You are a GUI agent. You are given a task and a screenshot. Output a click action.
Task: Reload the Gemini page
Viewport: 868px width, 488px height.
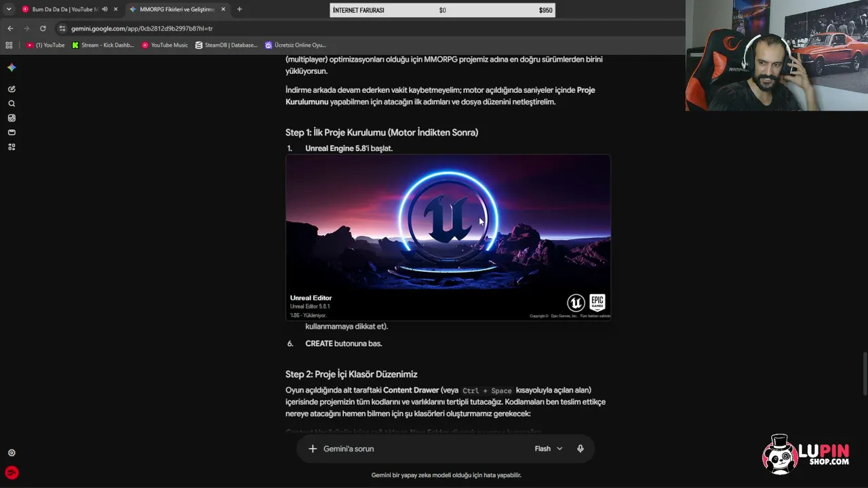click(x=43, y=28)
